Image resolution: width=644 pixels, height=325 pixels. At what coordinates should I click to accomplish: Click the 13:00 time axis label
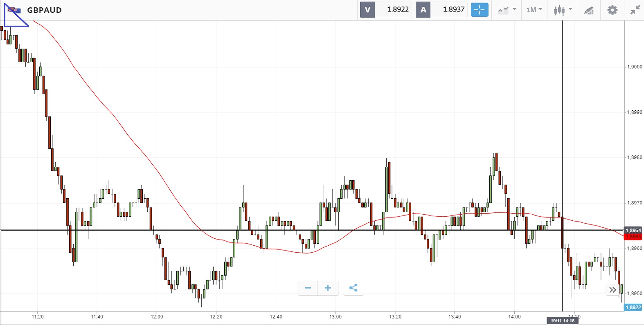(336, 317)
